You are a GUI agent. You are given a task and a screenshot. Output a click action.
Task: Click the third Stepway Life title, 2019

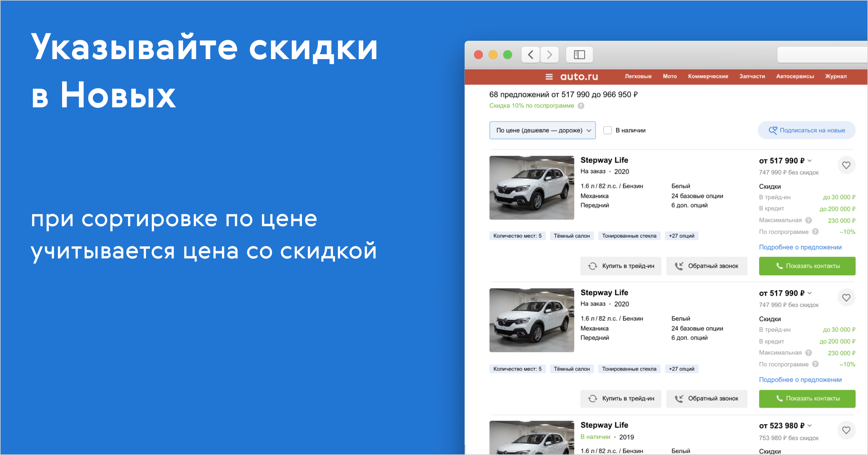pyautogui.click(x=604, y=425)
